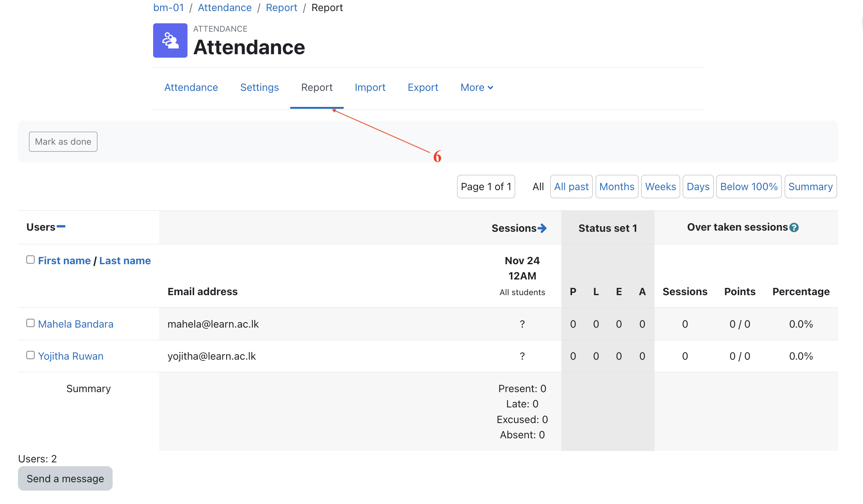The height and width of the screenshot is (504, 863).
Task: Open Mahela Bandara's profile link
Action: click(76, 324)
